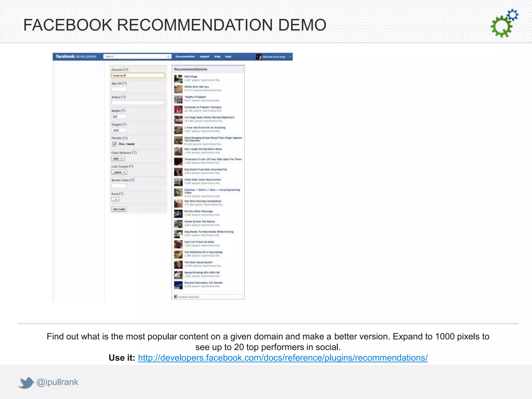
Task: Click the Innuendo In Popular Cartoons thumbnail
Action: pos(178,110)
